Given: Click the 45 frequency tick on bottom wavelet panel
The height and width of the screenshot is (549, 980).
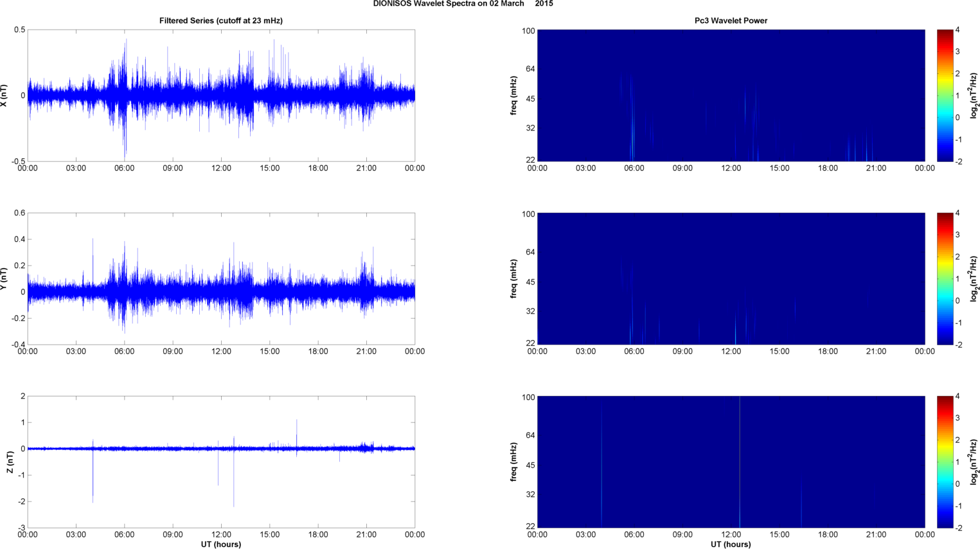Looking at the screenshot, I should click(530, 465).
